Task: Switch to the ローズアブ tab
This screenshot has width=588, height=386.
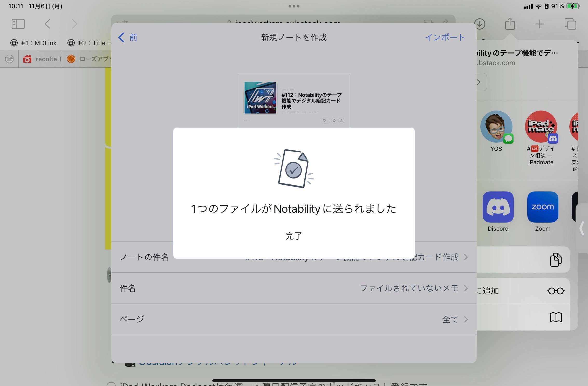Action: click(87, 59)
